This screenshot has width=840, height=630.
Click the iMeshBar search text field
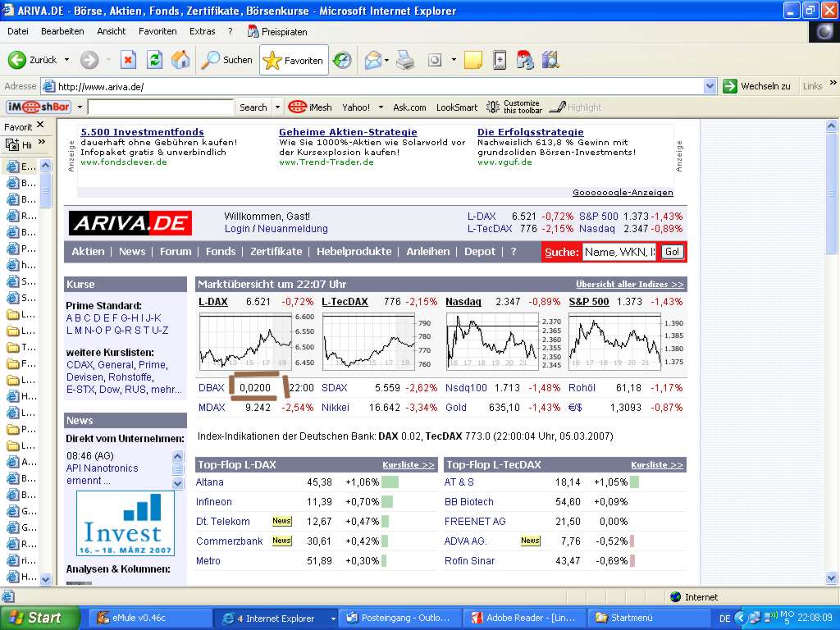click(161, 107)
